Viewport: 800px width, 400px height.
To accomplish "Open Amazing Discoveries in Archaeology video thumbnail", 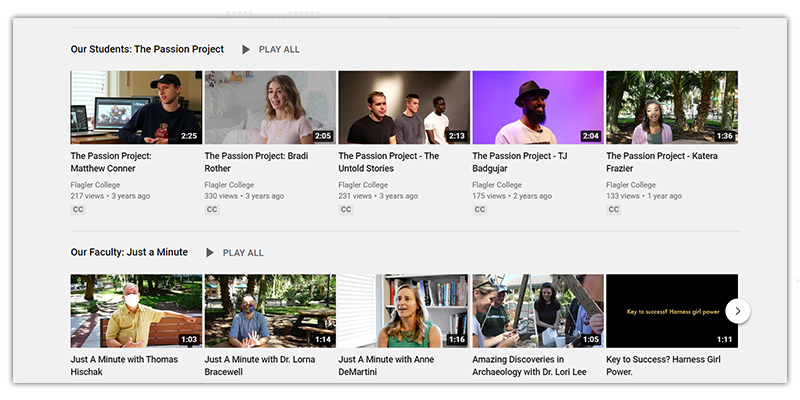I will [x=538, y=311].
